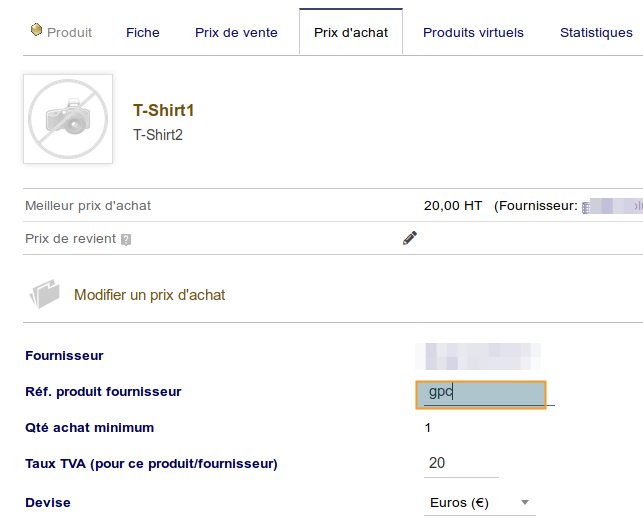Viewport: 643px width, 519px height.
Task: Click the T-Shirt2 product label
Action: (158, 134)
